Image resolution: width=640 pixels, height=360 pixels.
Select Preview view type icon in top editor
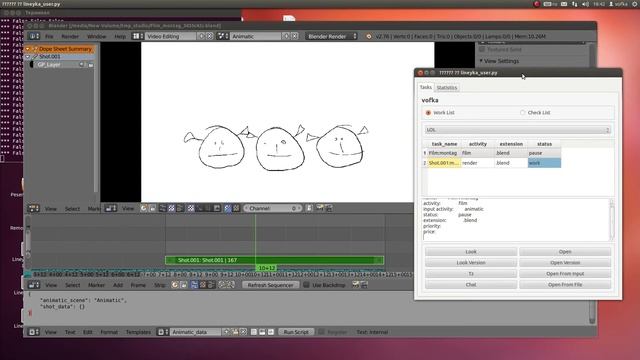point(171,209)
